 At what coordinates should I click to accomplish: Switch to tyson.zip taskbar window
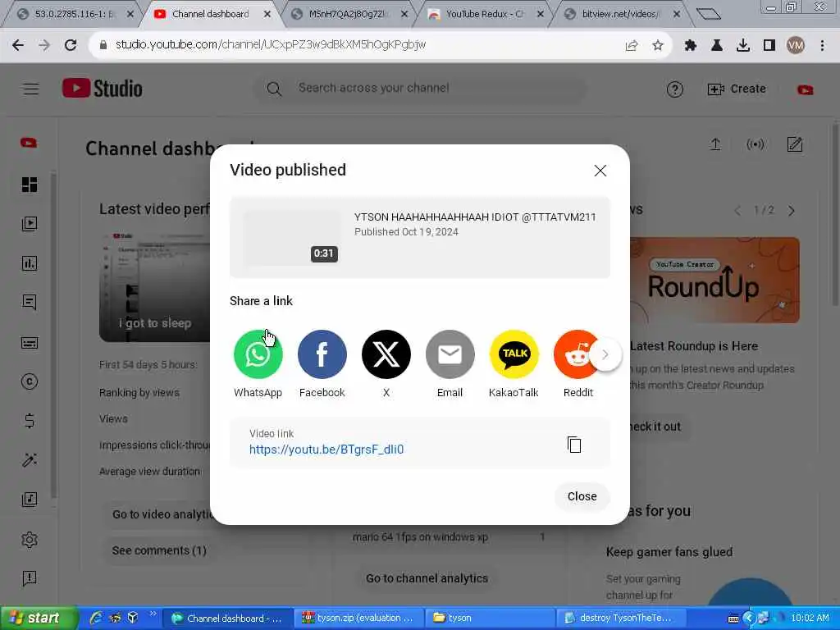(359, 619)
